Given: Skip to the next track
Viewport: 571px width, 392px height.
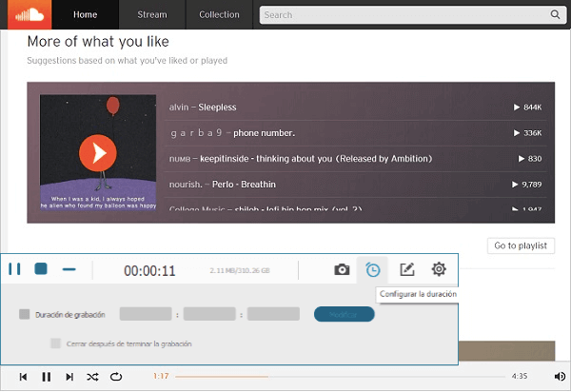Looking at the screenshot, I should (69, 377).
